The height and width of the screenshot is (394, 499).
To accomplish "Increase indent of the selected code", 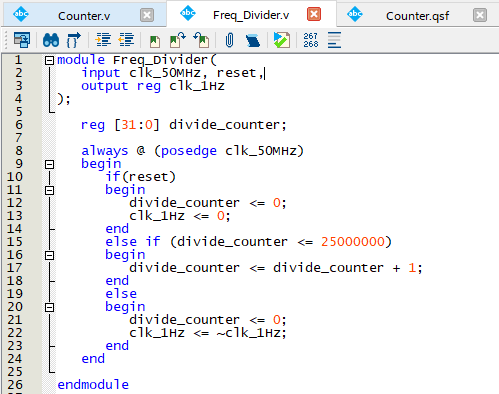I will click(x=103, y=40).
